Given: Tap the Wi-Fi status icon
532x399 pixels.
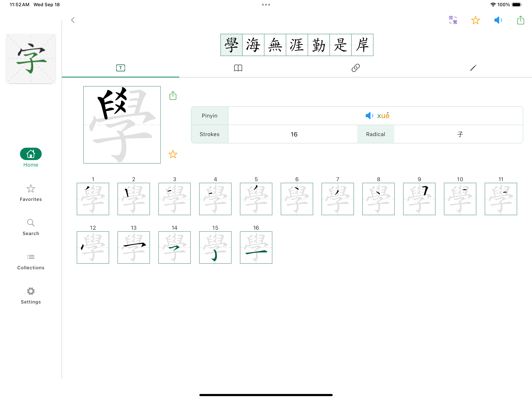Looking at the screenshot, I should (x=493, y=5).
